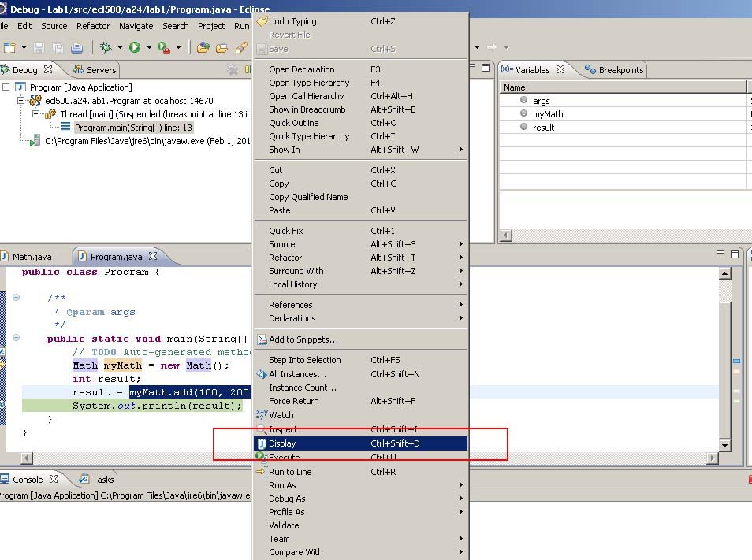Close the Console view tab

click(x=54, y=479)
